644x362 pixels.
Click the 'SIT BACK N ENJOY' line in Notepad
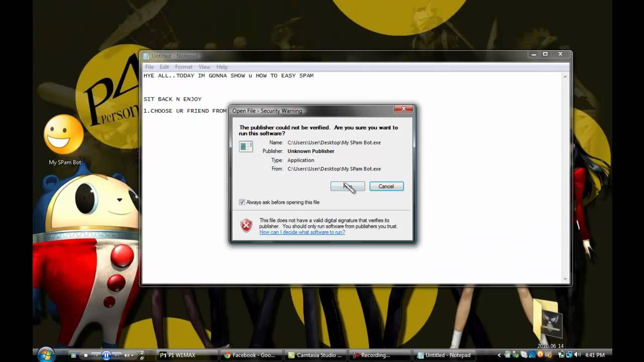tap(173, 99)
